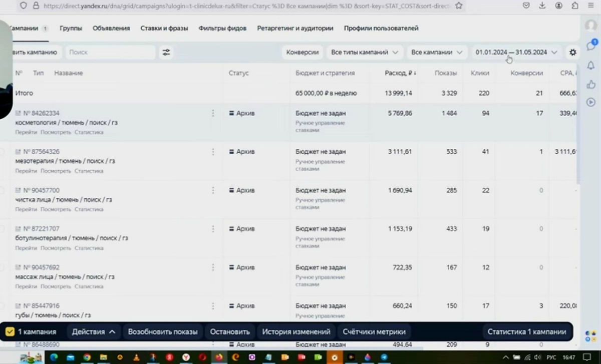The image size is (601, 364).
Task: Click the 'Счётчики метрики' button
Action: pos(374,331)
